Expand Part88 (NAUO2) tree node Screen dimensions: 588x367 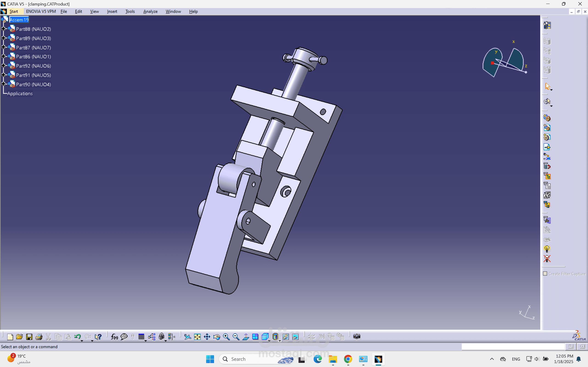tap(3, 29)
